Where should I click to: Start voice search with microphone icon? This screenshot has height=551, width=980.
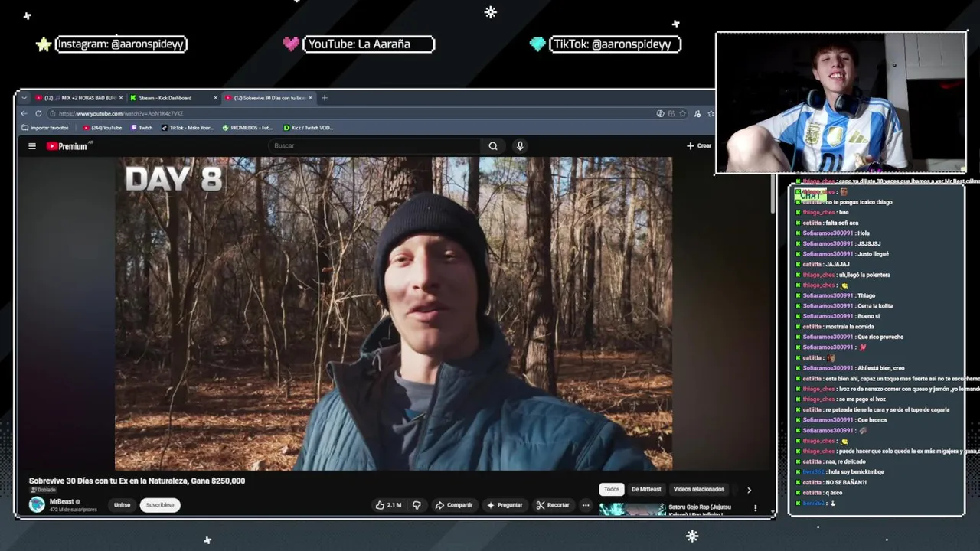pos(520,146)
